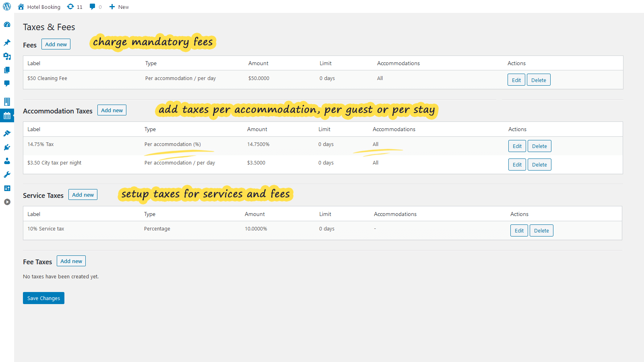
Task: Delete the $3.50 City tax per night
Action: [539, 165]
